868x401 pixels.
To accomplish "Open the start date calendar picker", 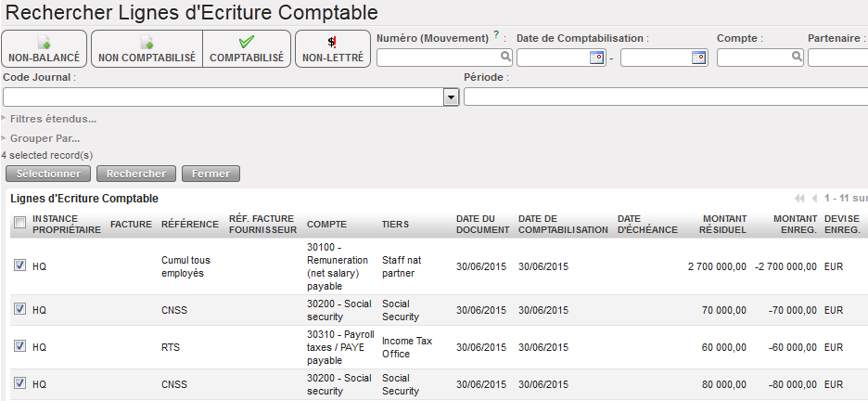I will 596,58.
